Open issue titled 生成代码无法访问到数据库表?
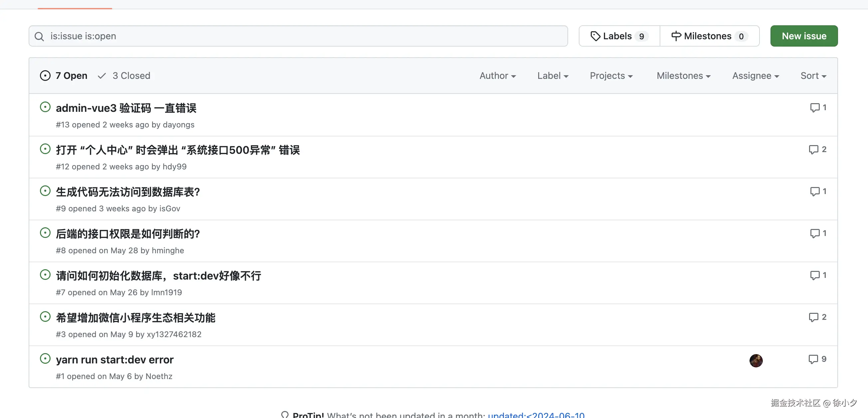 [x=128, y=192]
